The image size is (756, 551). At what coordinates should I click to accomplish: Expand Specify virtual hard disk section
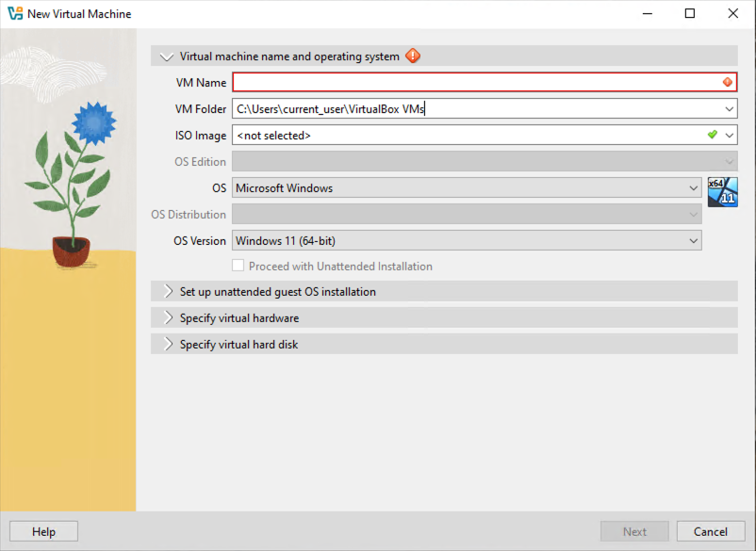(168, 345)
